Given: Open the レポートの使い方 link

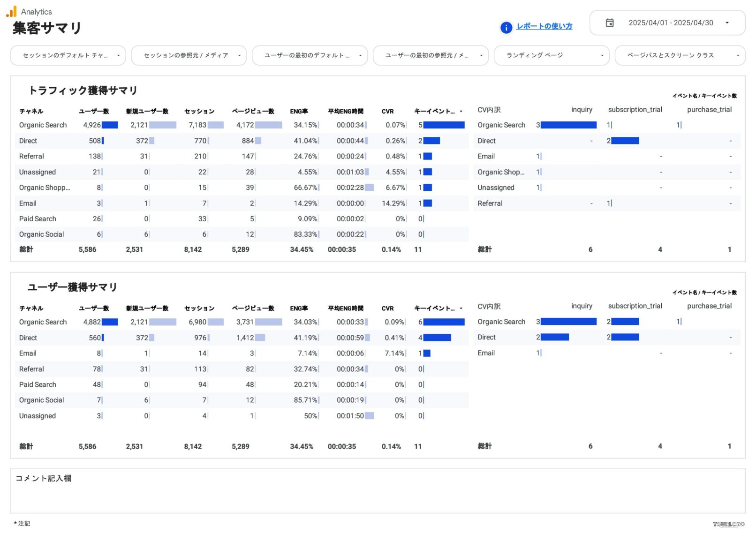Looking at the screenshot, I should (544, 27).
